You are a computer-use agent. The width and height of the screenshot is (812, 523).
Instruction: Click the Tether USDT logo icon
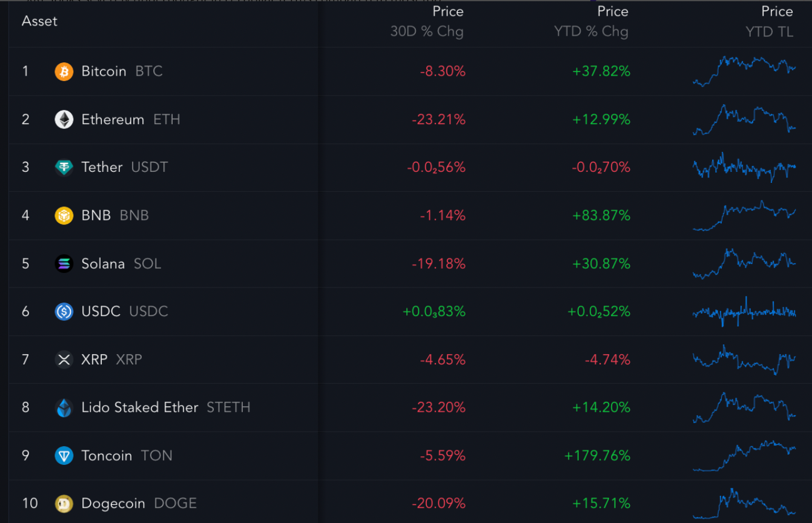coord(64,167)
